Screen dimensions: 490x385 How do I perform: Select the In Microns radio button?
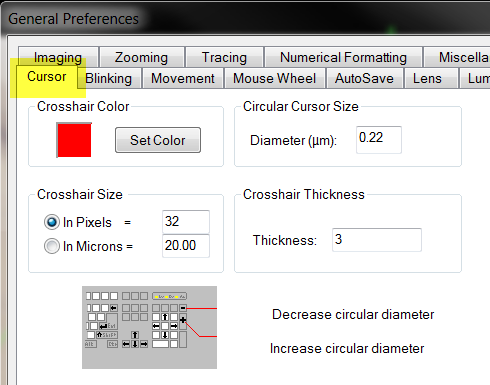point(52,246)
